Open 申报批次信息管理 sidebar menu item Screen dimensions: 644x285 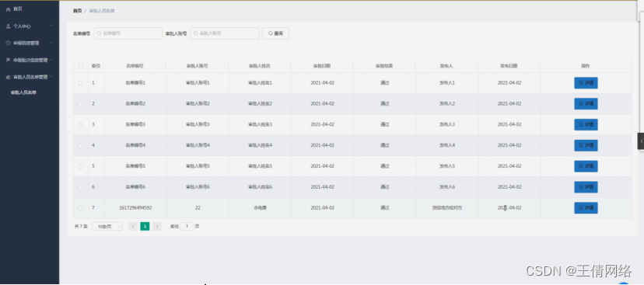30,60
